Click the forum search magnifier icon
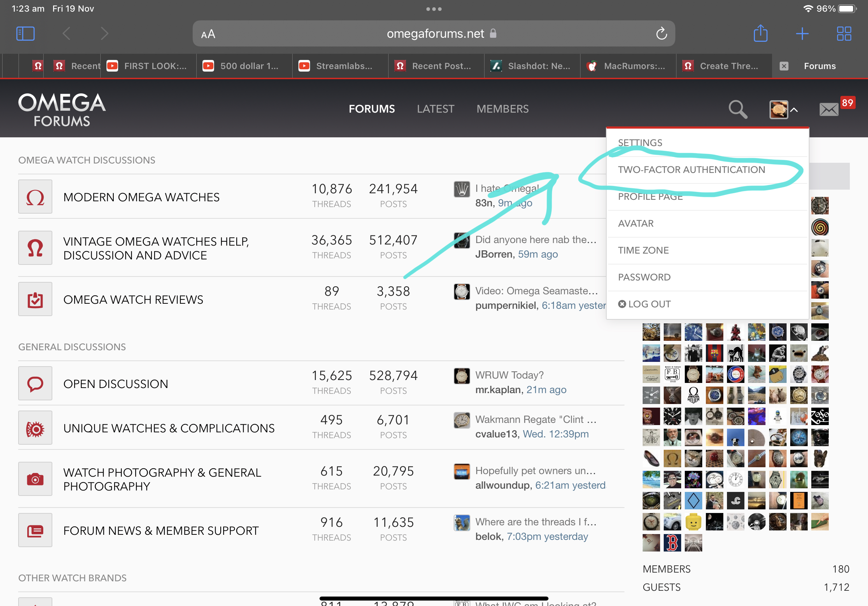The width and height of the screenshot is (868, 606). 737,110
